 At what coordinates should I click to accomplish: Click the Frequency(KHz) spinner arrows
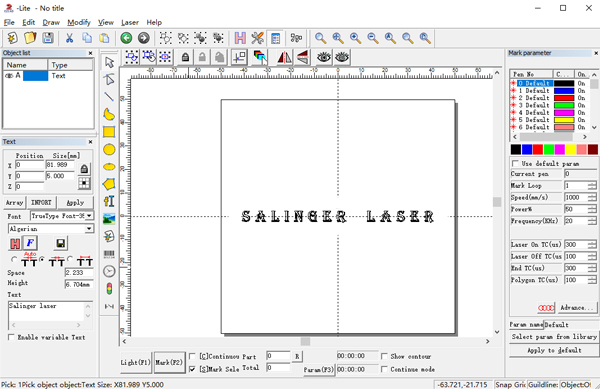click(x=592, y=221)
